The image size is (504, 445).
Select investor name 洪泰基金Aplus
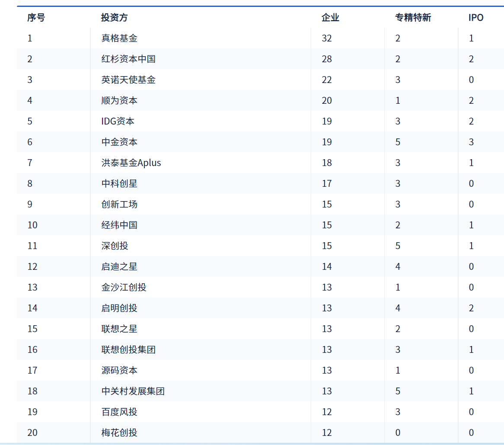131,163
